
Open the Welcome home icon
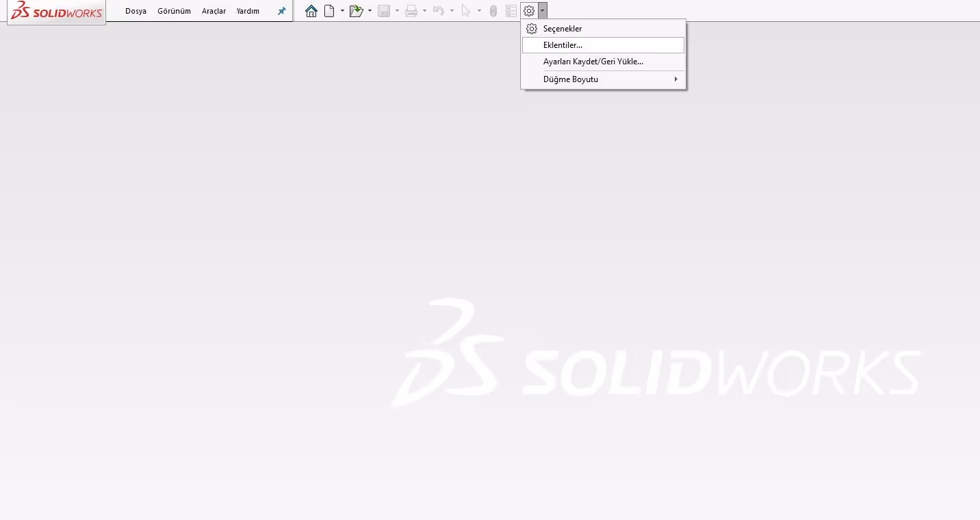pos(311,11)
